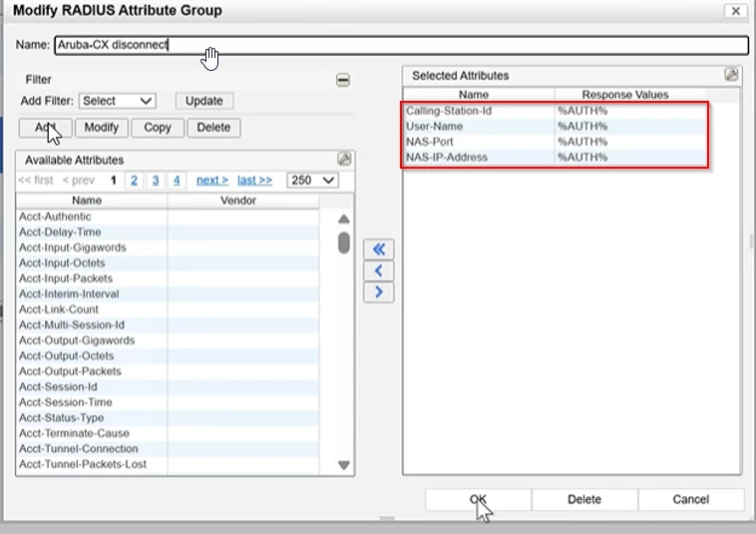
Task: Select Acct-Status-Type attribute
Action: [168, 418]
